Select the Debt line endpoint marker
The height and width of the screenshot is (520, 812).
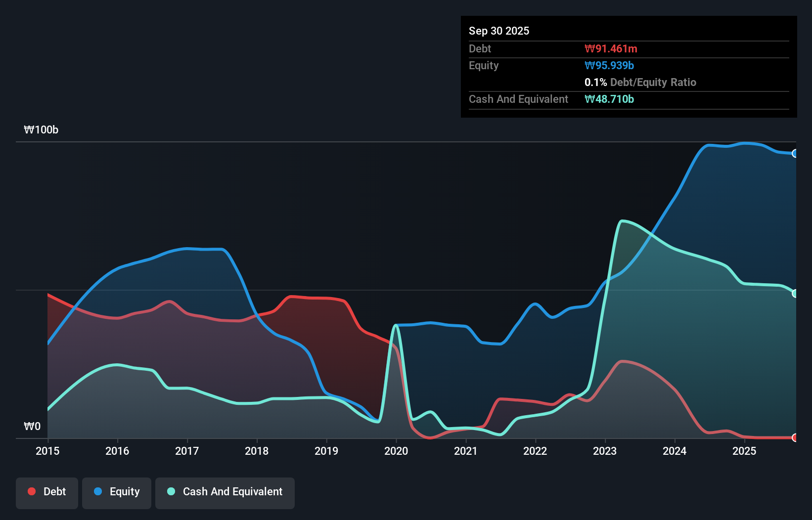[795, 438]
